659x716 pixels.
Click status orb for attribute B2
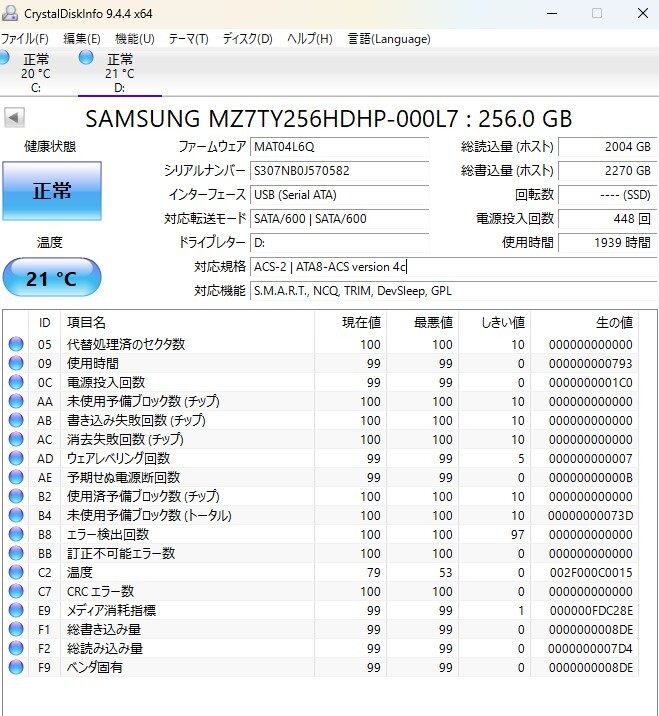click(16, 496)
